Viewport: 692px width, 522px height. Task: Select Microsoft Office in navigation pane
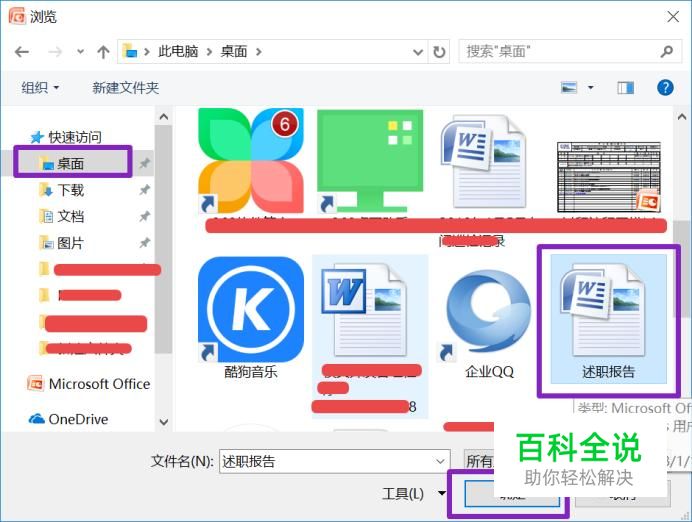(89, 384)
